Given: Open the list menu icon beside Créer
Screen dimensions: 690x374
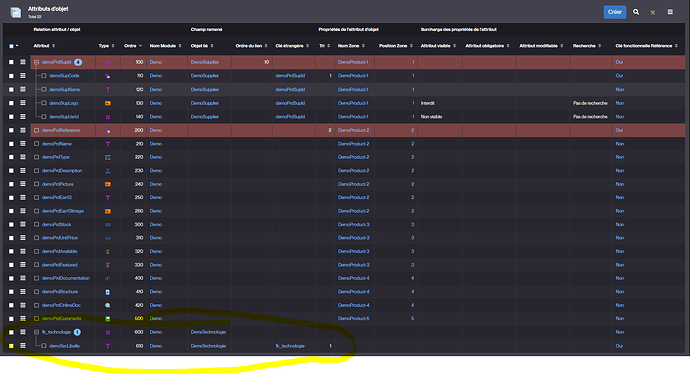Looking at the screenshot, I should 670,12.
